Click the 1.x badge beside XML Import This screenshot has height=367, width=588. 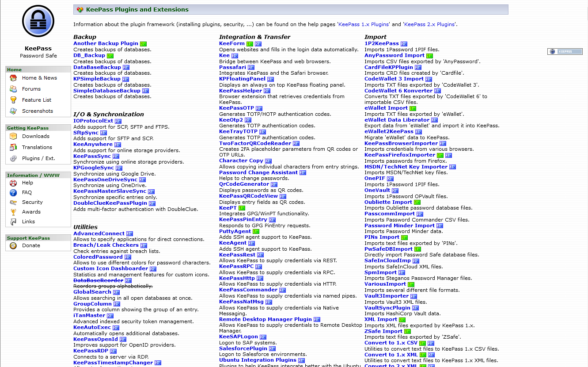[402, 320]
